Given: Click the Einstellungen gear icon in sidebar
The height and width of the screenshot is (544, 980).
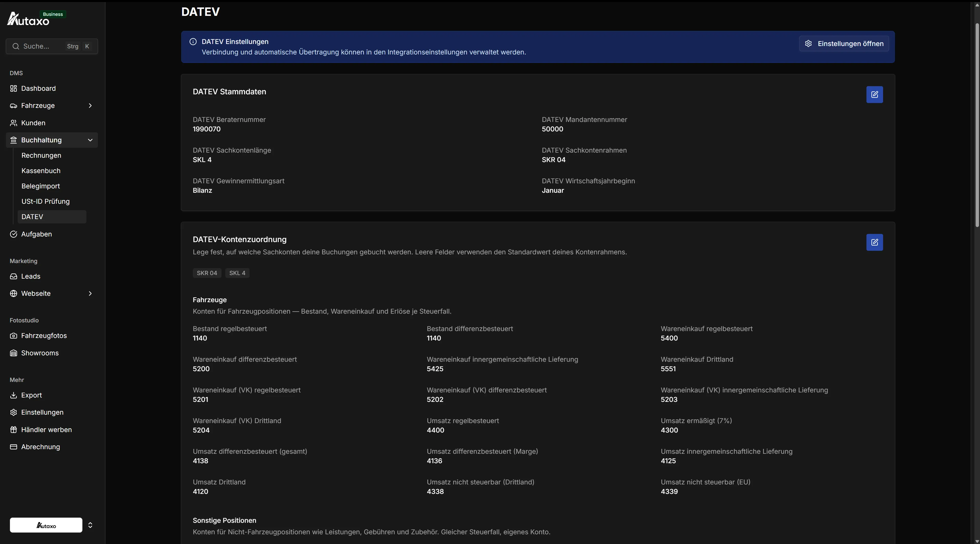Looking at the screenshot, I should pyautogui.click(x=13, y=412).
